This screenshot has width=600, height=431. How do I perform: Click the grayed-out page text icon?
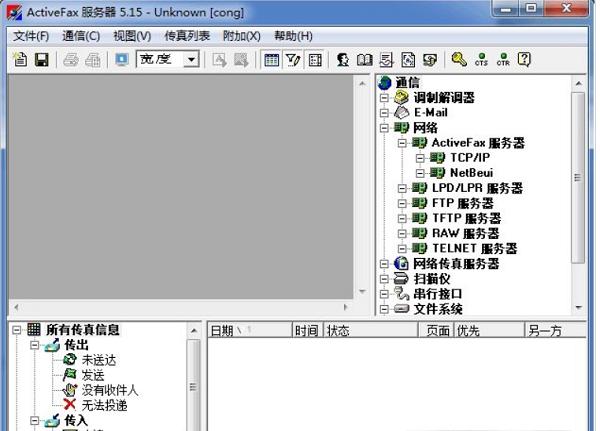coord(219,60)
